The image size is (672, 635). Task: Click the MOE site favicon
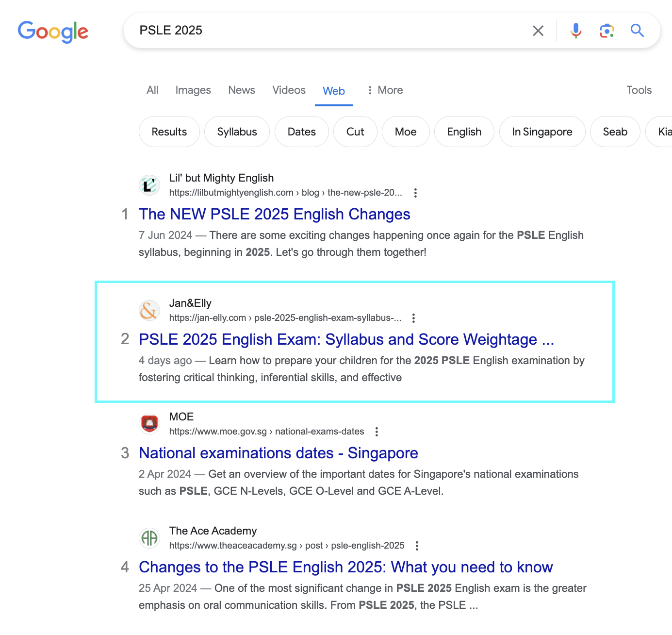point(149,423)
